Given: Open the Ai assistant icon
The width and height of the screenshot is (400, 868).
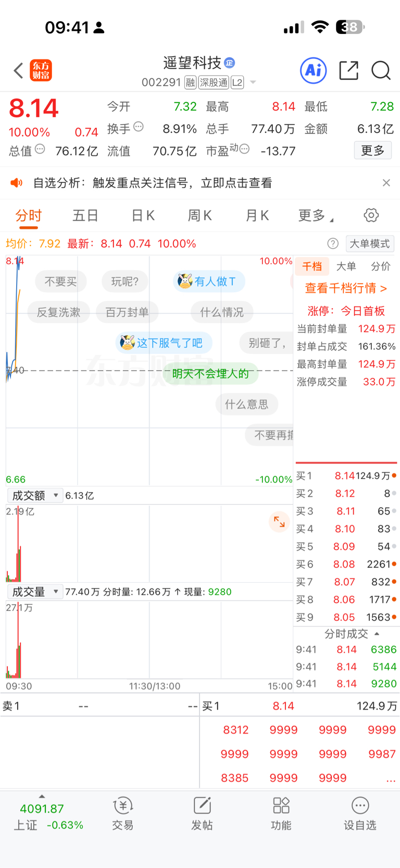Looking at the screenshot, I should coord(314,70).
